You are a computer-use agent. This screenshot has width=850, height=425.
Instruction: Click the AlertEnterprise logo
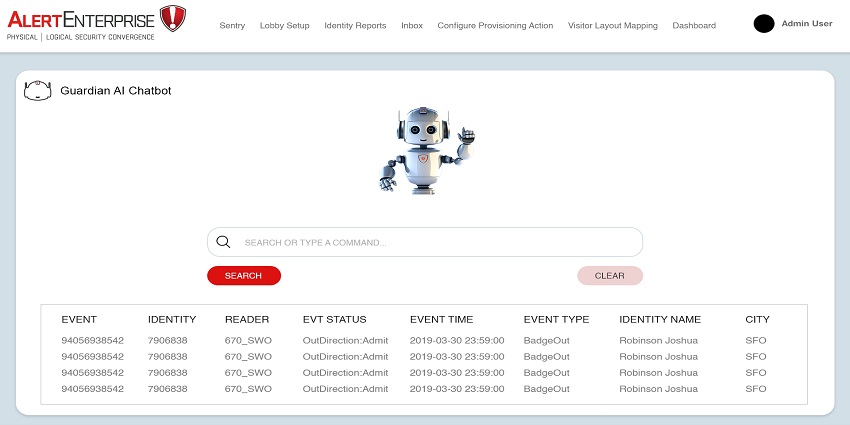click(97, 23)
